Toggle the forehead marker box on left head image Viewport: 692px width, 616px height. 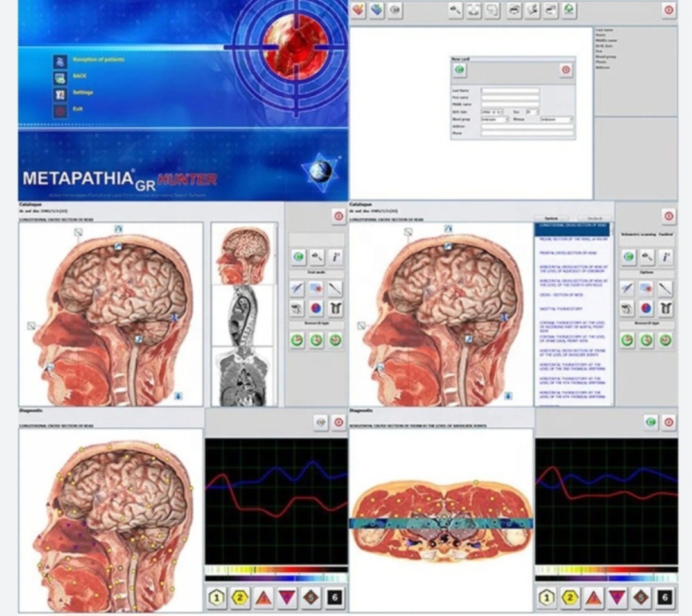point(78,232)
